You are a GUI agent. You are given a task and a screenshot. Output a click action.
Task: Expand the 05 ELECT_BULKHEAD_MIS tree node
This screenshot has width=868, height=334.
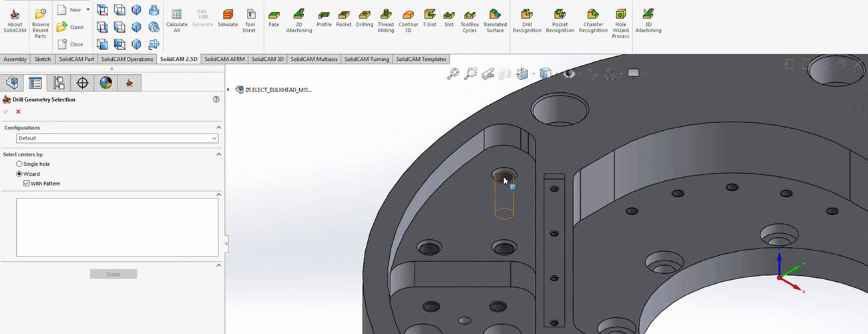tap(229, 90)
